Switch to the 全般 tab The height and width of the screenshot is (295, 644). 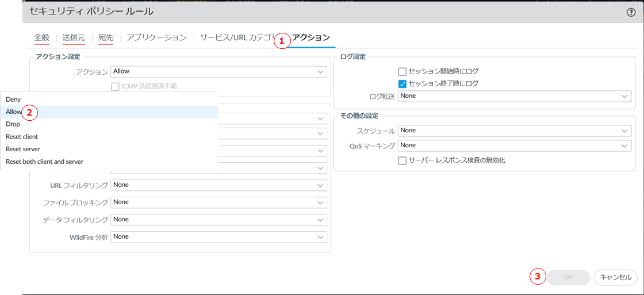[41, 37]
